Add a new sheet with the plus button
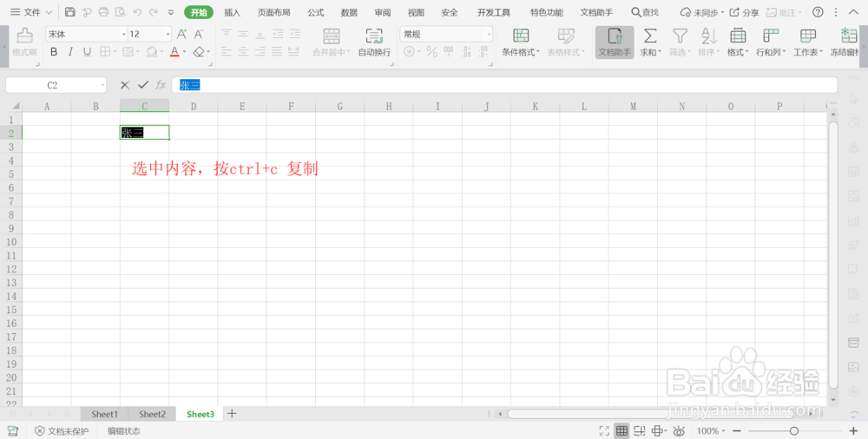The image size is (868, 439). 232,414
